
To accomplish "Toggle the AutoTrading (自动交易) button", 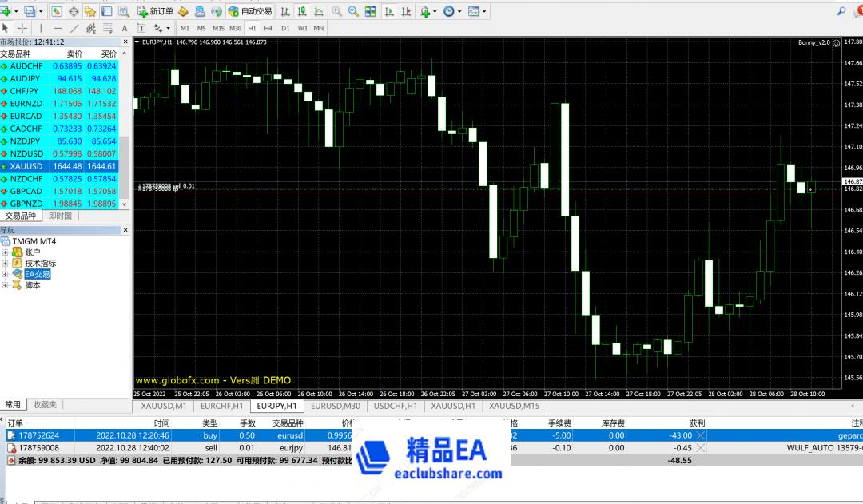I will 250,11.
